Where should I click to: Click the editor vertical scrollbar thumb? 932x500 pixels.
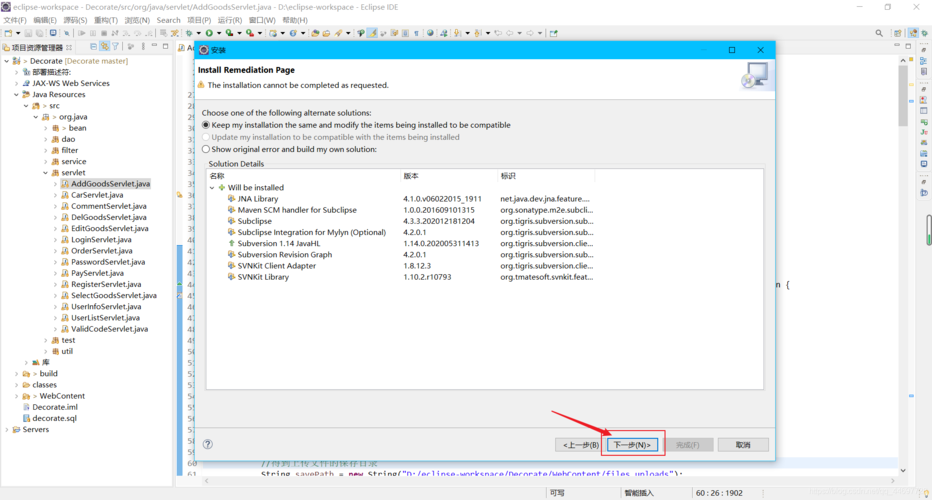click(x=903, y=95)
